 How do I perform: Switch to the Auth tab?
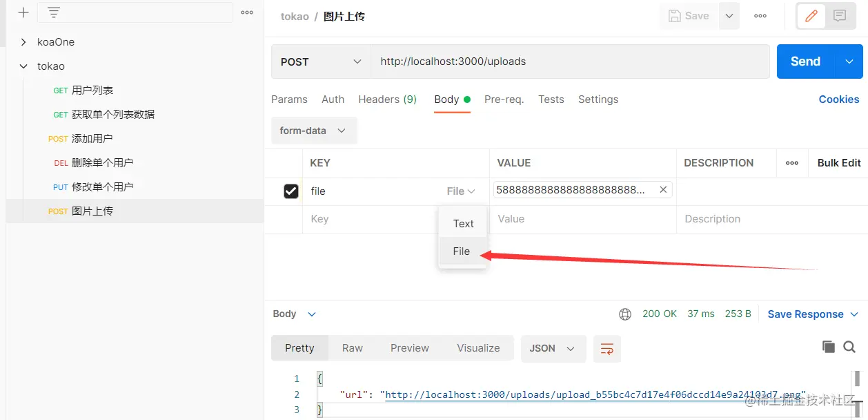333,99
